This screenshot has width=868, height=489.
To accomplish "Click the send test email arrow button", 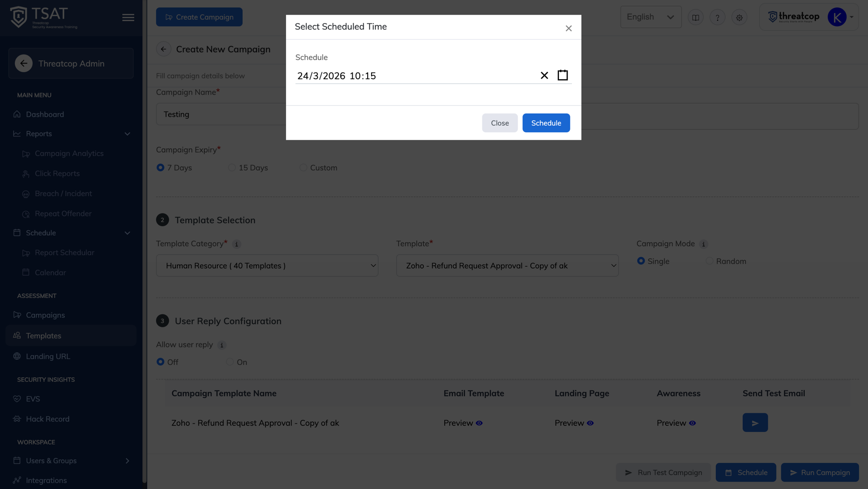I will point(755,422).
